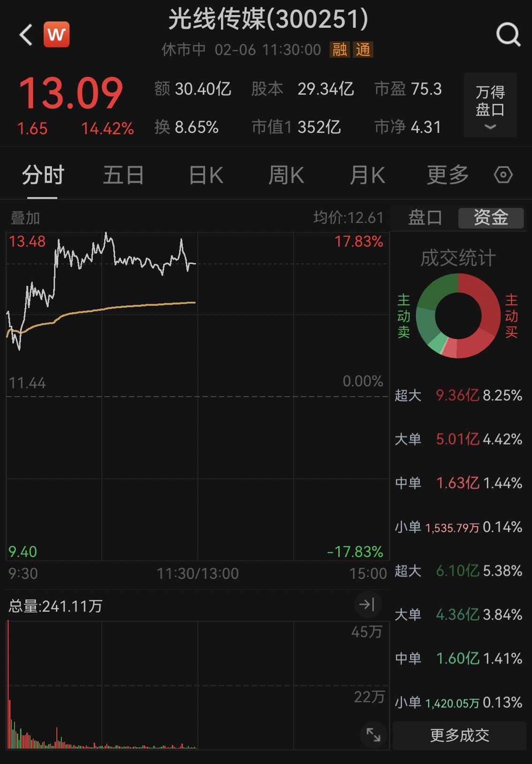Open the 日K chart tab
This screenshot has height=764, width=532.
click(x=206, y=175)
